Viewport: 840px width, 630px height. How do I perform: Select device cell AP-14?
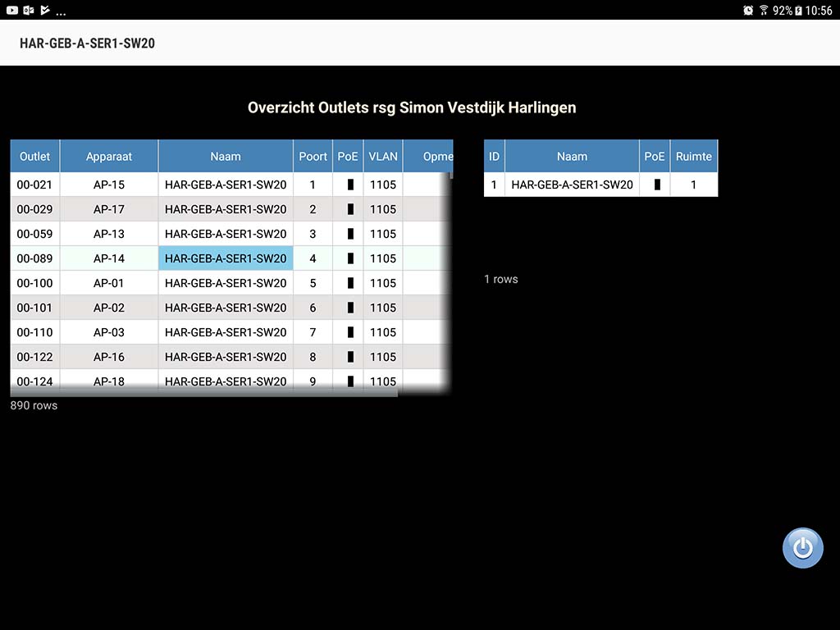[109, 258]
